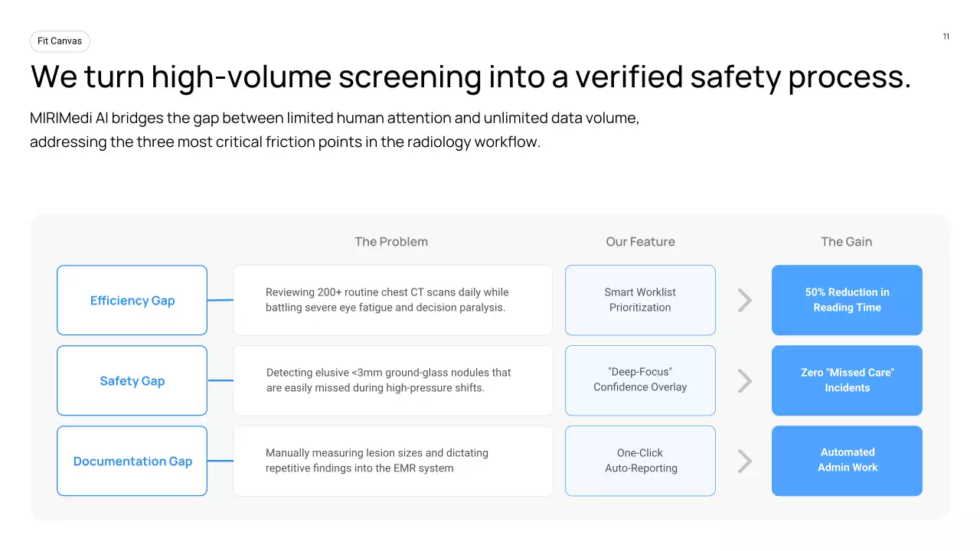Select the Zero "Missed Care" Incidents card

pyautogui.click(x=847, y=380)
